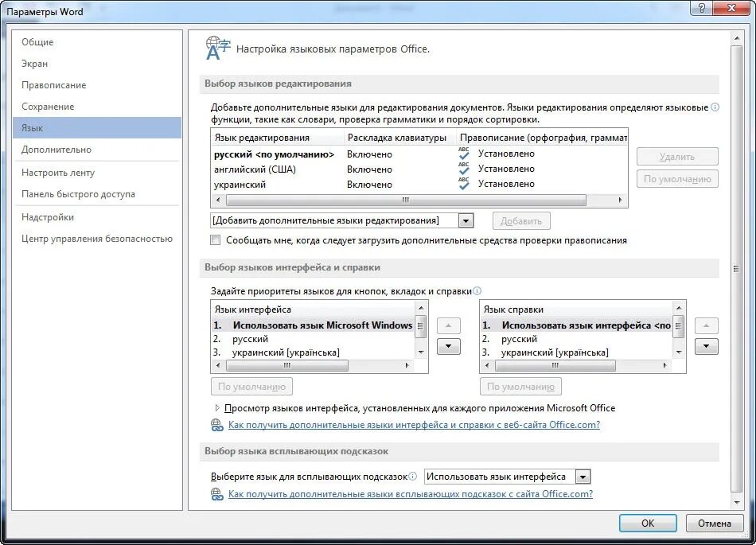
Task: Click По умолчанию button beside editing languages
Action: pos(677,179)
